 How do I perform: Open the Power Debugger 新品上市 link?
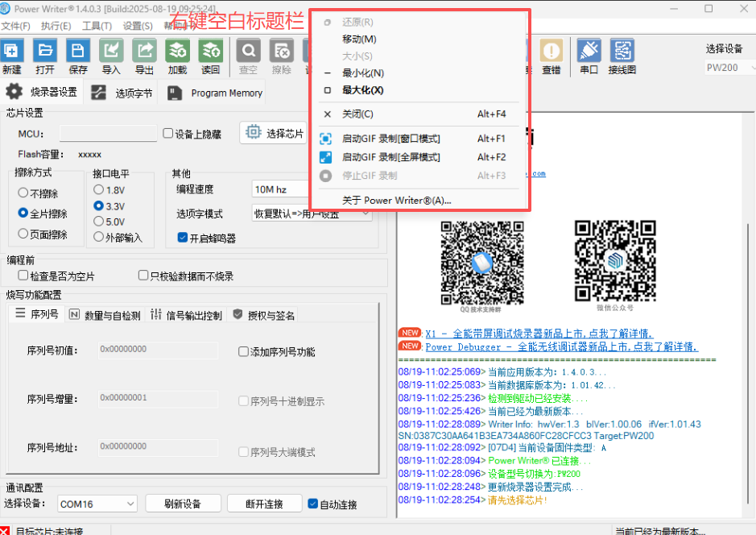point(561,346)
